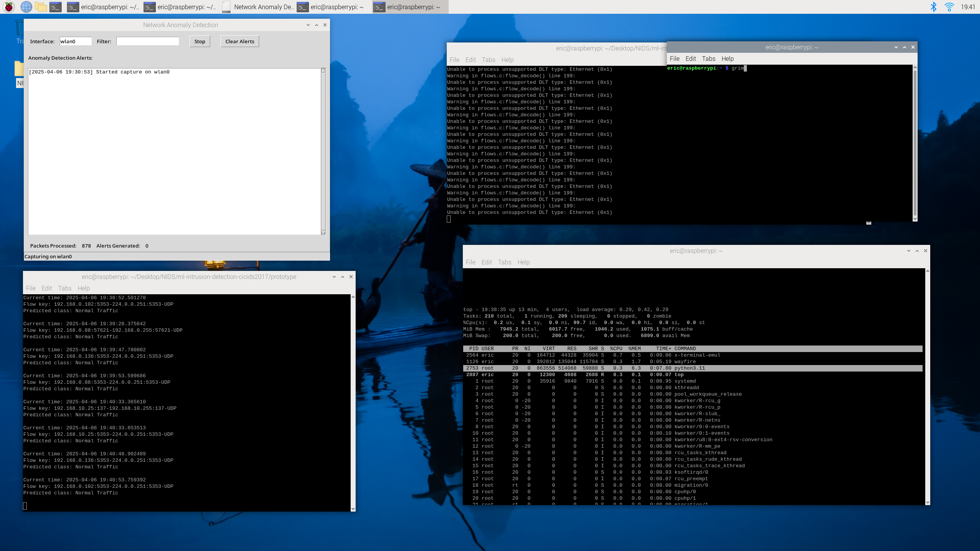The width and height of the screenshot is (980, 551).
Task: Minimize the prototype terminal window
Action: (x=334, y=277)
